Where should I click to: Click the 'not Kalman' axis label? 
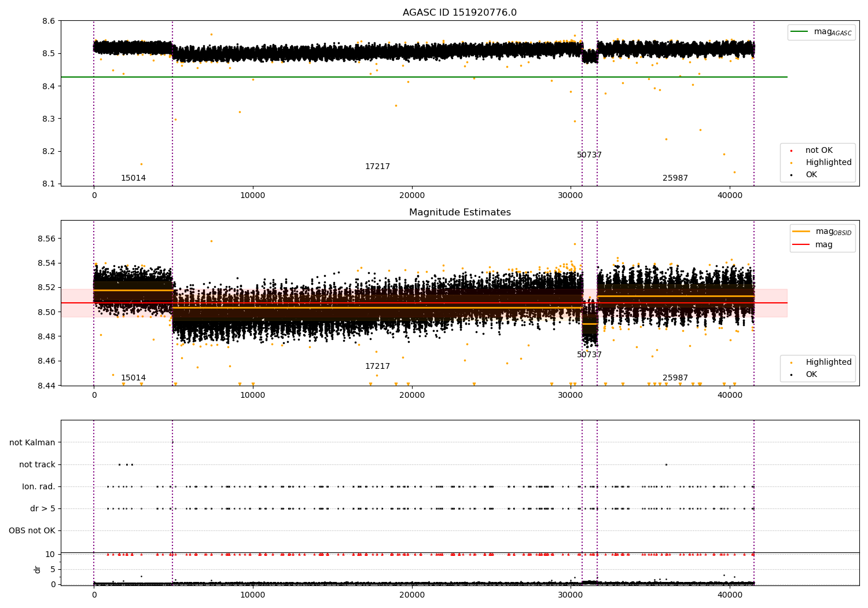(x=32, y=443)
